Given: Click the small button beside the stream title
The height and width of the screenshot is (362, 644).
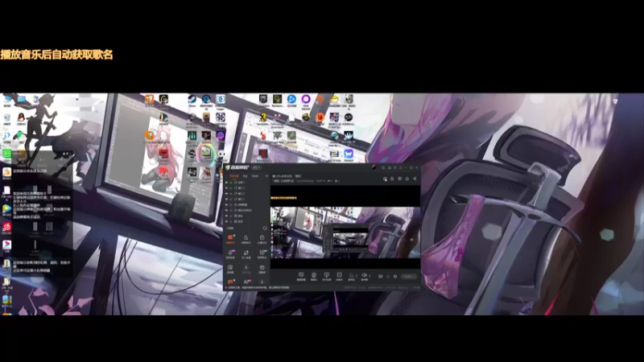Looking at the screenshot, I should click(298, 176).
